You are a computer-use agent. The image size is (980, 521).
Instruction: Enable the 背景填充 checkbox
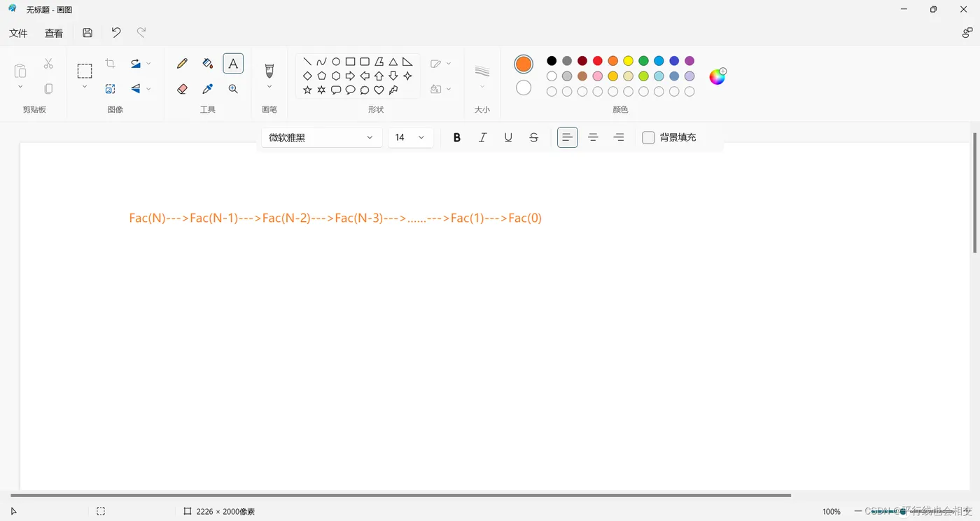click(648, 137)
